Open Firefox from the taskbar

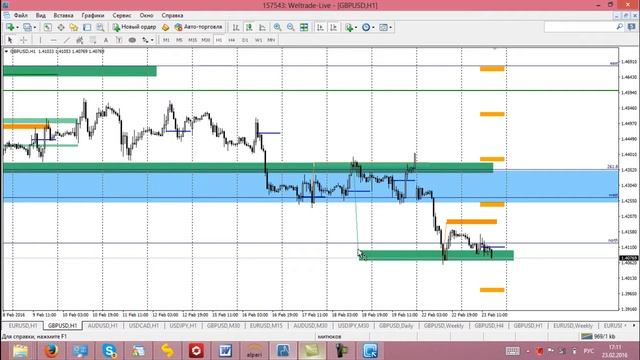(x=51, y=351)
